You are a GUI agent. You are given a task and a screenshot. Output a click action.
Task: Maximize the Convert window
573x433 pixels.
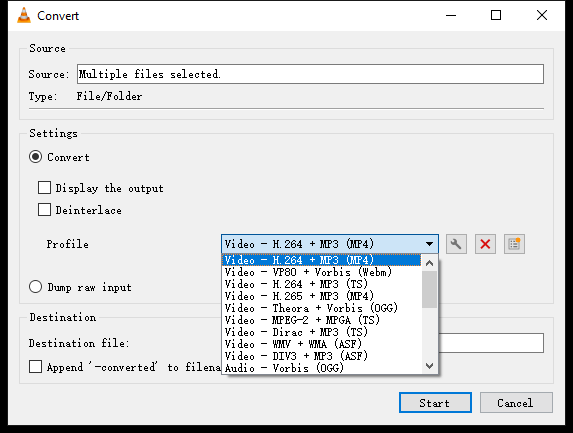(496, 15)
